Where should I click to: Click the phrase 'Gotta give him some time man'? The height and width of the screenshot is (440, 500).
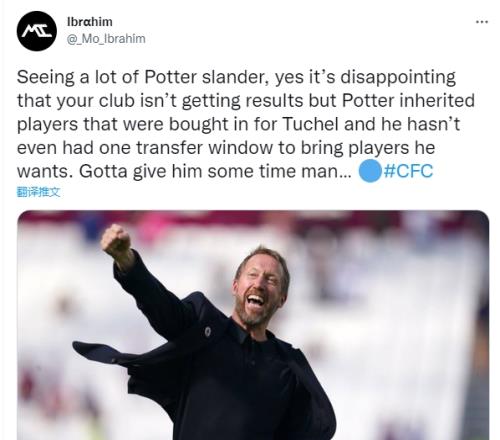pyautogui.click(x=215, y=171)
